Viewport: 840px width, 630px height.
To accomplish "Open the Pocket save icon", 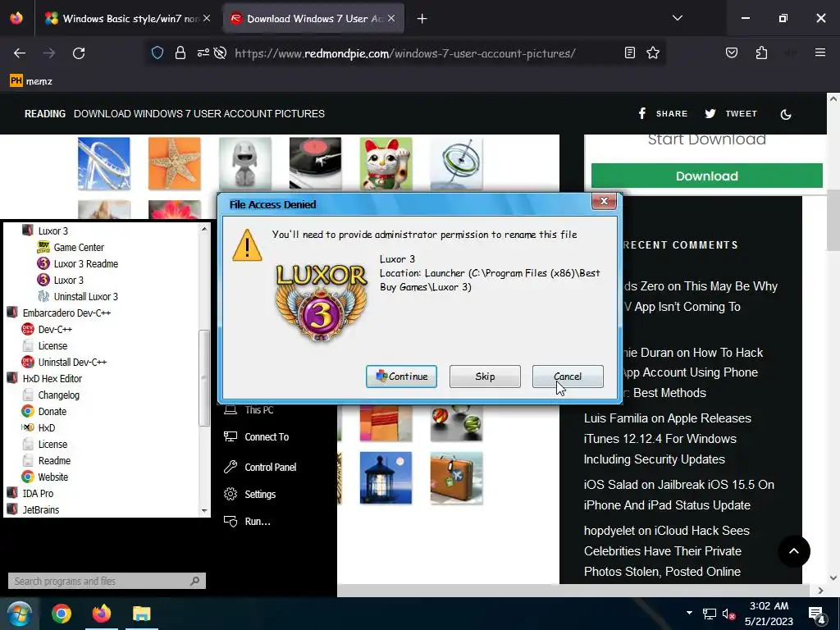I will (x=732, y=52).
